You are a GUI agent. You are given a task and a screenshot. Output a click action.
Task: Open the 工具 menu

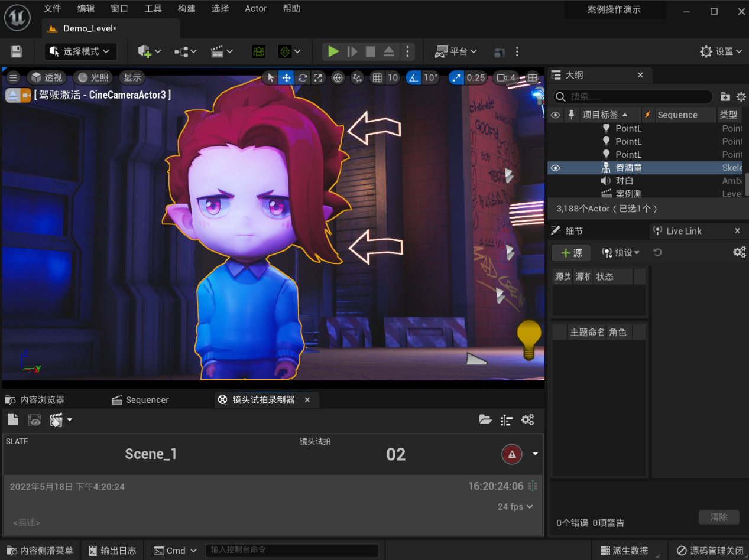(x=153, y=8)
